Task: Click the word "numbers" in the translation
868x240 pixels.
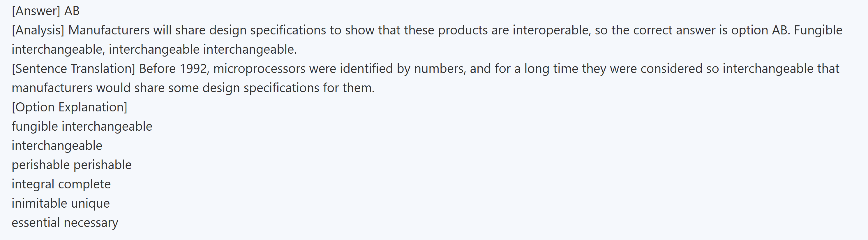Action: 440,69
